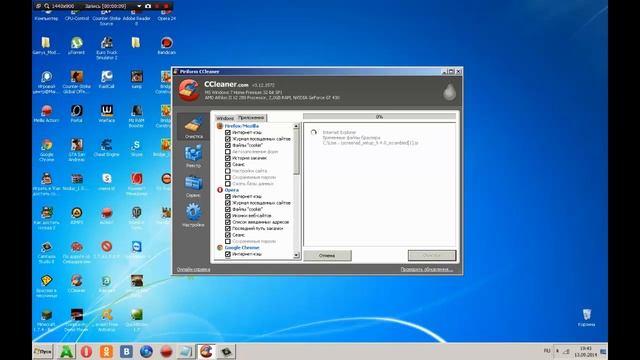Open the Google Chrome desktop shortcut
Screen dimensions: 640x360
coord(47,149)
